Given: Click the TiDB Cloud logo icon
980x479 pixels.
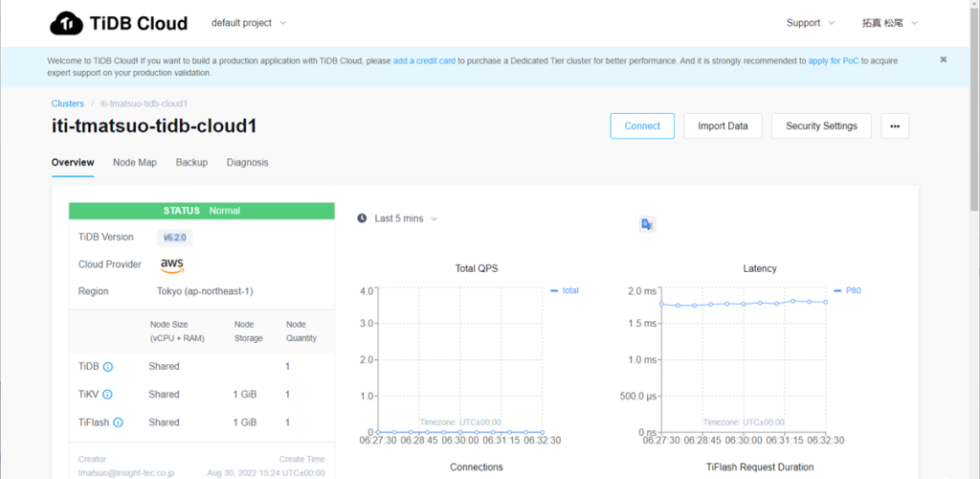Looking at the screenshot, I should pyautogui.click(x=66, y=23).
